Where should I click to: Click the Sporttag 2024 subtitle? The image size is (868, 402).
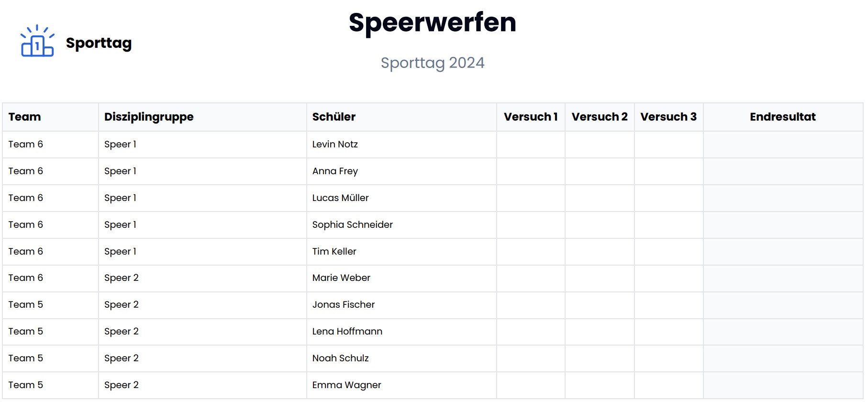433,63
